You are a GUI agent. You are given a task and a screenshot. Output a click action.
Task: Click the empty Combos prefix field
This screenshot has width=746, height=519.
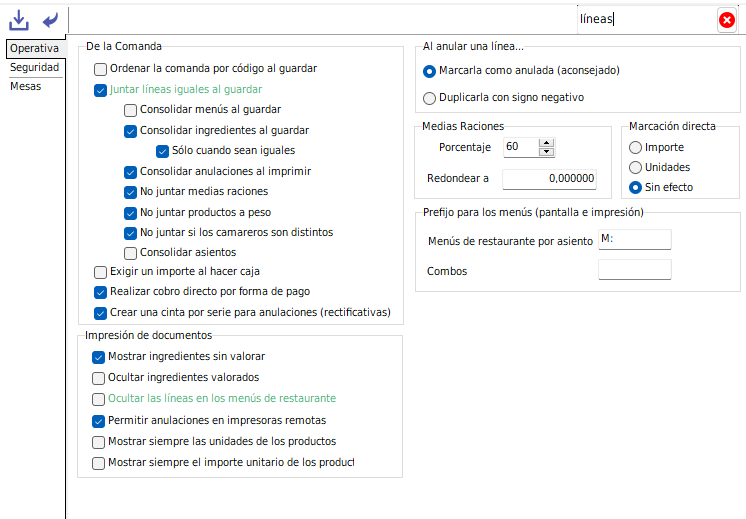(x=635, y=269)
